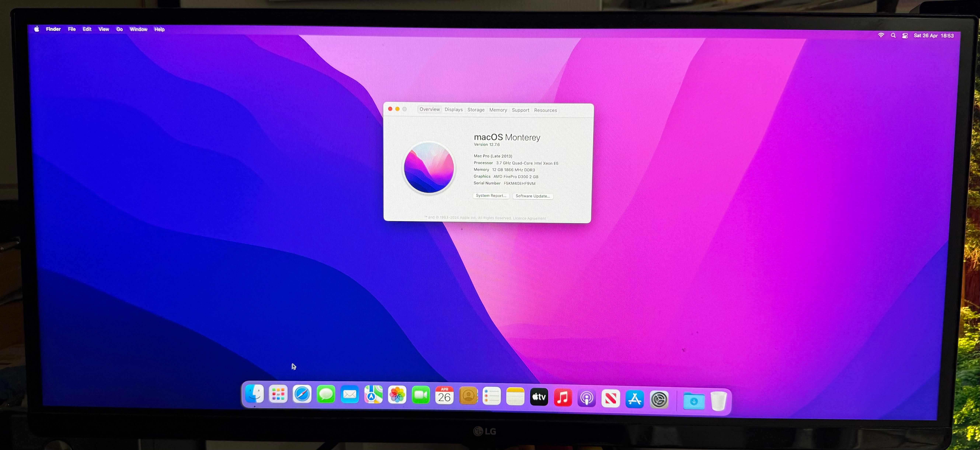Open the View menu
Image resolution: width=980 pixels, height=450 pixels.
pos(103,29)
